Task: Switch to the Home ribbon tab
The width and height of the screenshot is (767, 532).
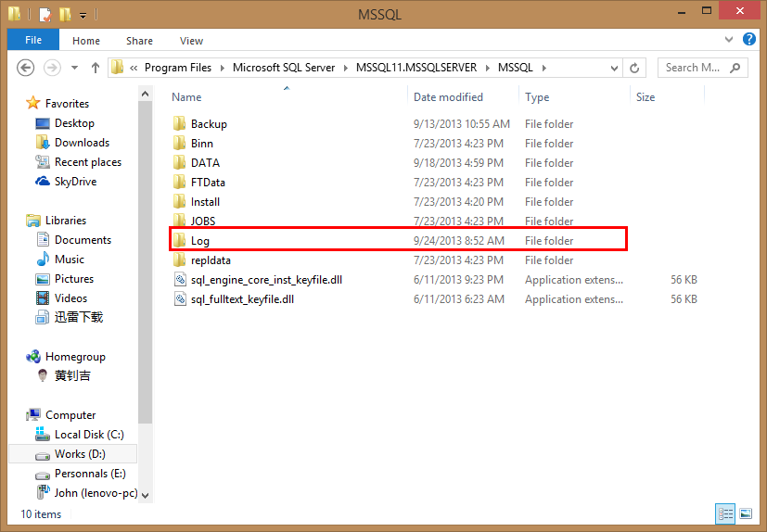Action: (86, 41)
